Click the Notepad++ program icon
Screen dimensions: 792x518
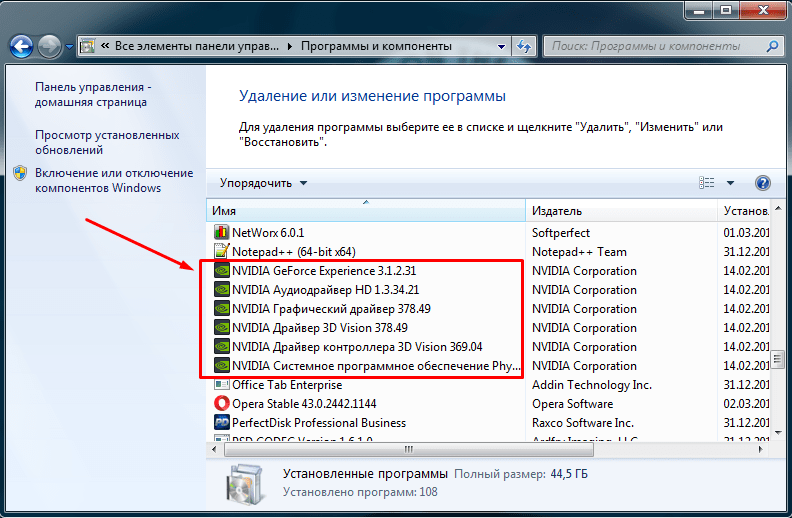coord(221,251)
